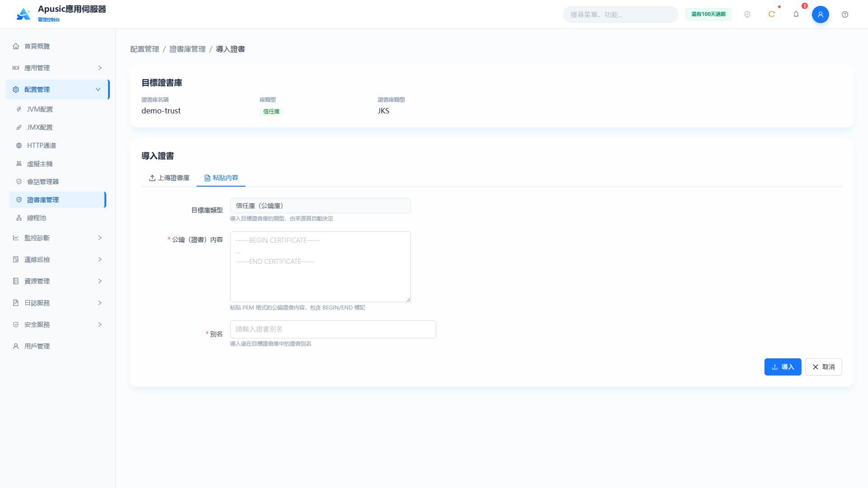The image size is (868, 488).
Task: Click the 取消 button
Action: pyautogui.click(x=823, y=367)
